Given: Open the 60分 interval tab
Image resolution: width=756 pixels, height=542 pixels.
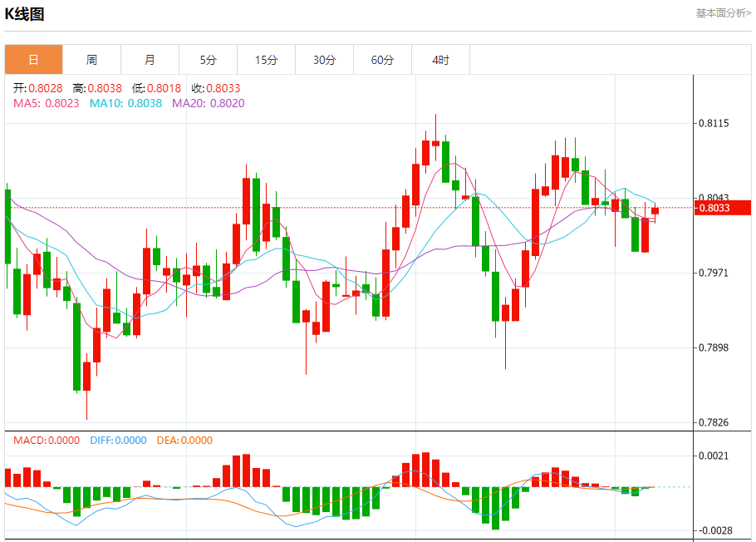Looking at the screenshot, I should [382, 60].
